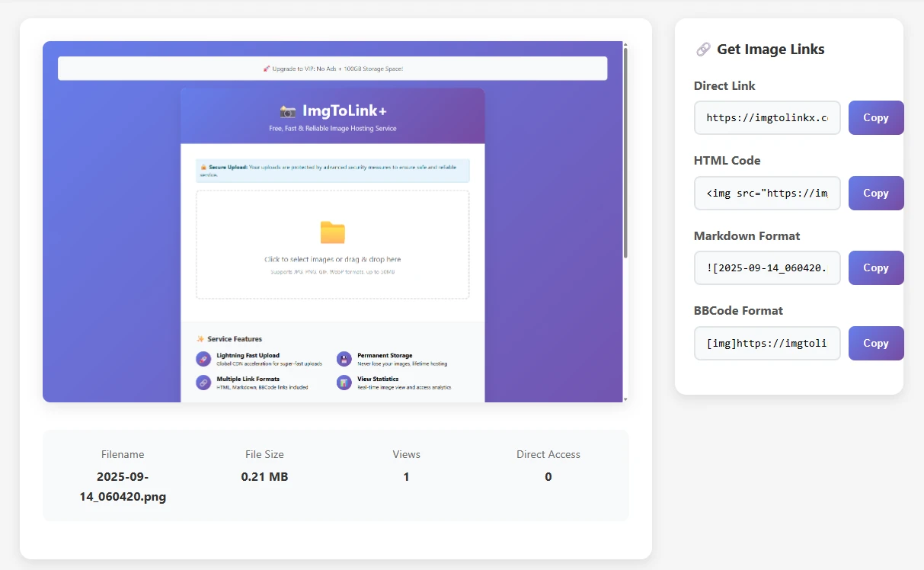
Task: Focus the HTML Code text field
Action: coord(767,193)
